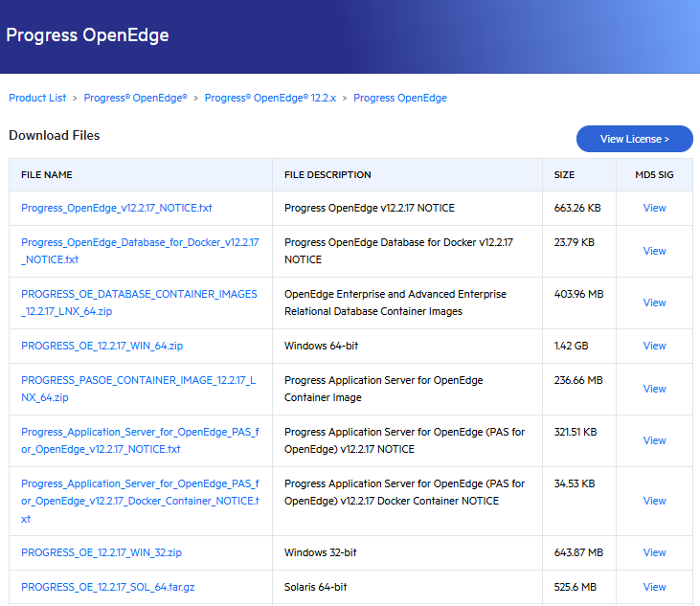This screenshot has width=700, height=606.
Task: Select the '643.87 MB' size cell
Action: 578,552
